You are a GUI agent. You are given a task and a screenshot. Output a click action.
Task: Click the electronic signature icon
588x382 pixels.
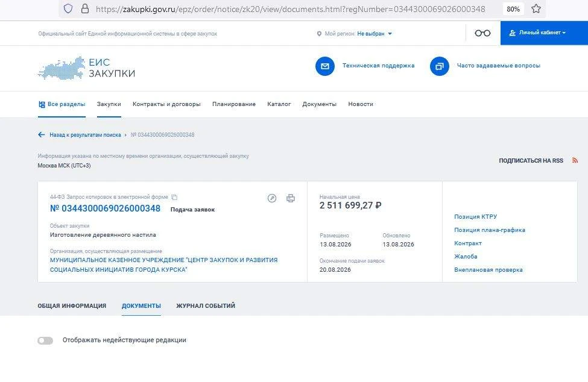click(x=272, y=198)
